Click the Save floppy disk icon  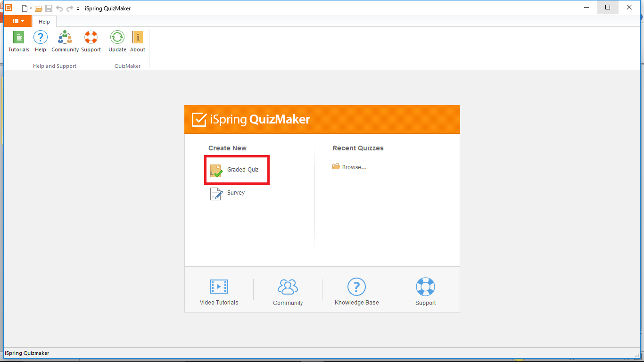point(49,8)
